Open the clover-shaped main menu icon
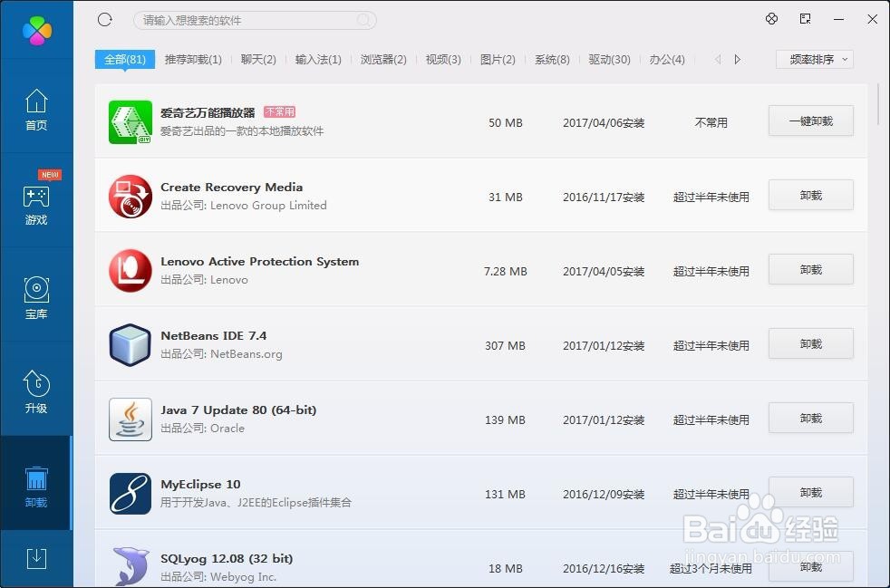This screenshot has width=890, height=588. (x=771, y=19)
